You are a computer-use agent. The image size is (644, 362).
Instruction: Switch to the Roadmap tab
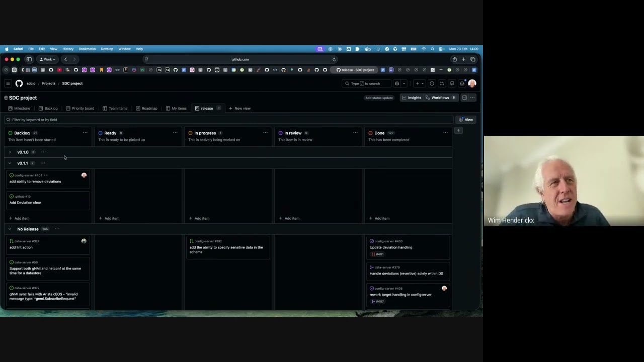point(146,108)
